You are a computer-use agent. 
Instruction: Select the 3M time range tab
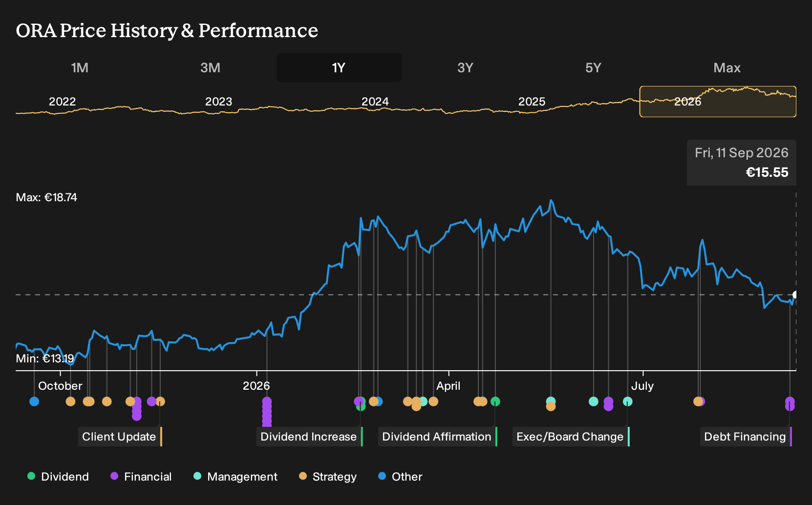210,67
